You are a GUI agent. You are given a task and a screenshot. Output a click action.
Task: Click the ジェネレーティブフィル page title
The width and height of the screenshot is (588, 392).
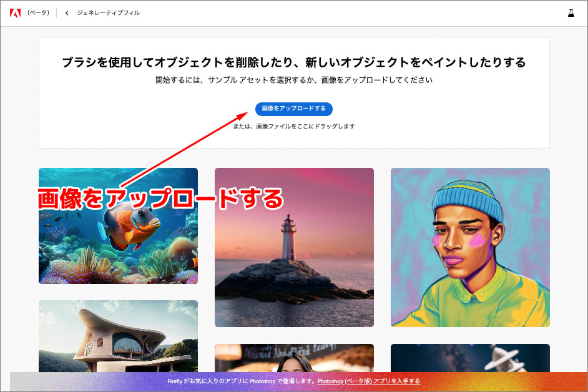pos(108,13)
